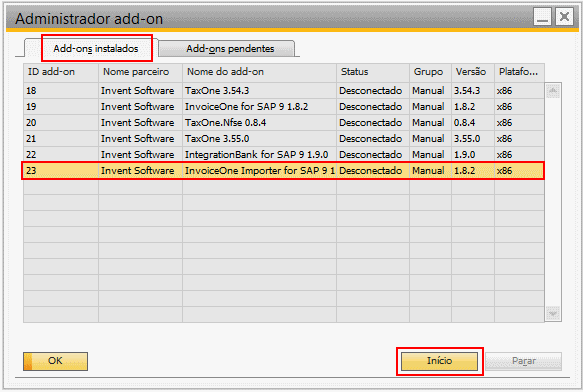The height and width of the screenshot is (392, 583).
Task: Select InvoiceOne Importer for SAP 9 name
Action: tap(260, 171)
